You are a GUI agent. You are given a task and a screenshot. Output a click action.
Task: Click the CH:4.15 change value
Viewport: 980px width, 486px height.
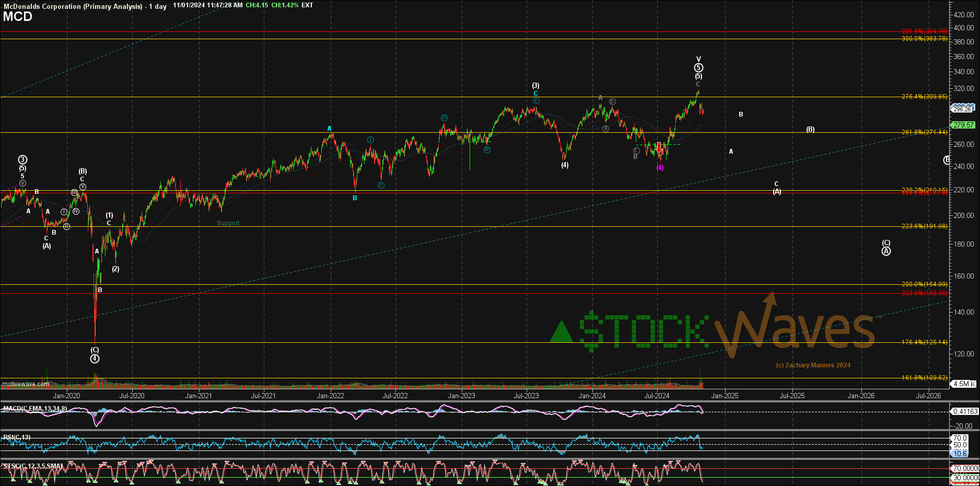point(257,5)
